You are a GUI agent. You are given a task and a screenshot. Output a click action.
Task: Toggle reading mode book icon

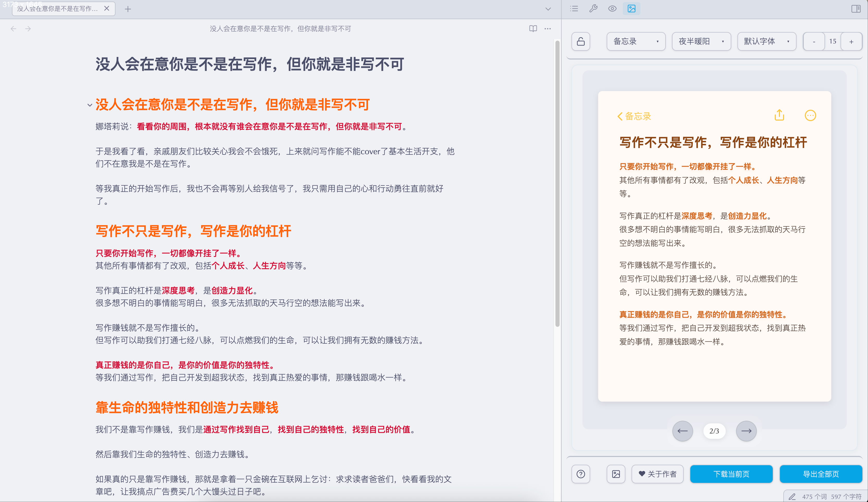tap(533, 28)
